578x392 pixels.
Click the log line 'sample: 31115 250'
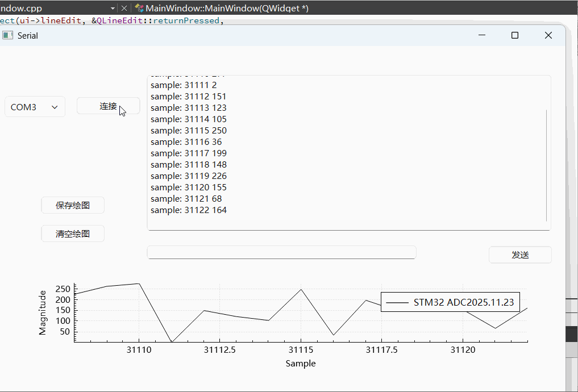188,131
